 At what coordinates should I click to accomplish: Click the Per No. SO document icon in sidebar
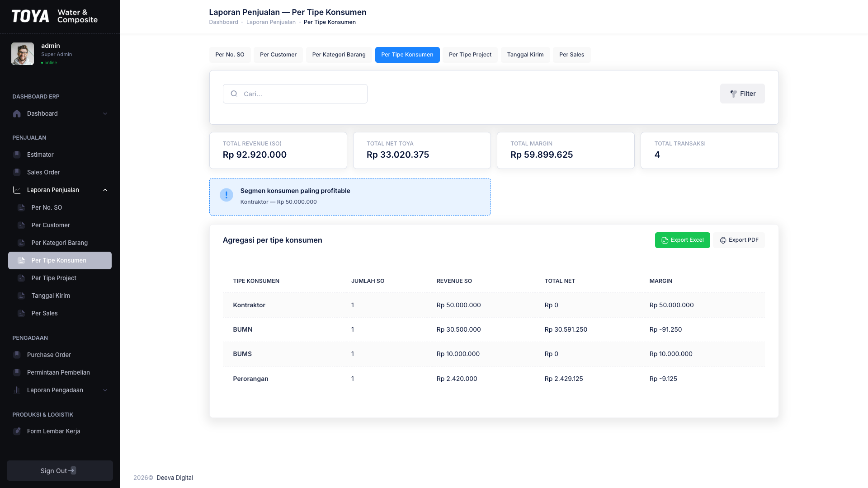click(x=21, y=207)
